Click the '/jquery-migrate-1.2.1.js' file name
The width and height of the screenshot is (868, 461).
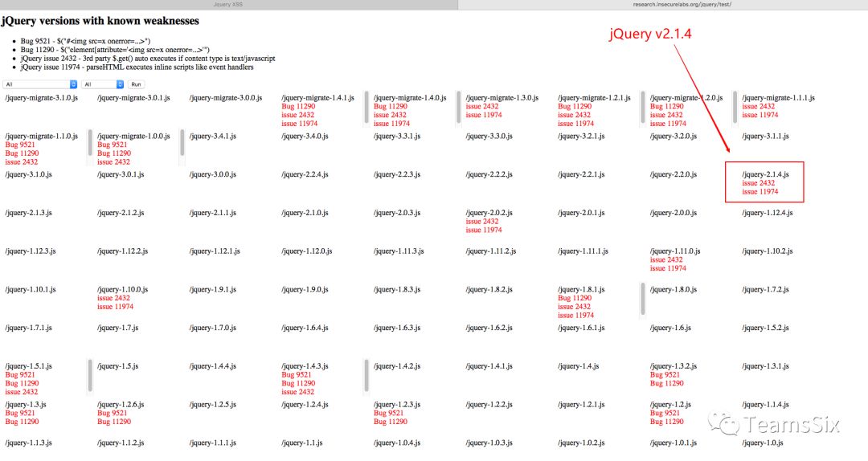pyautogui.click(x=595, y=98)
